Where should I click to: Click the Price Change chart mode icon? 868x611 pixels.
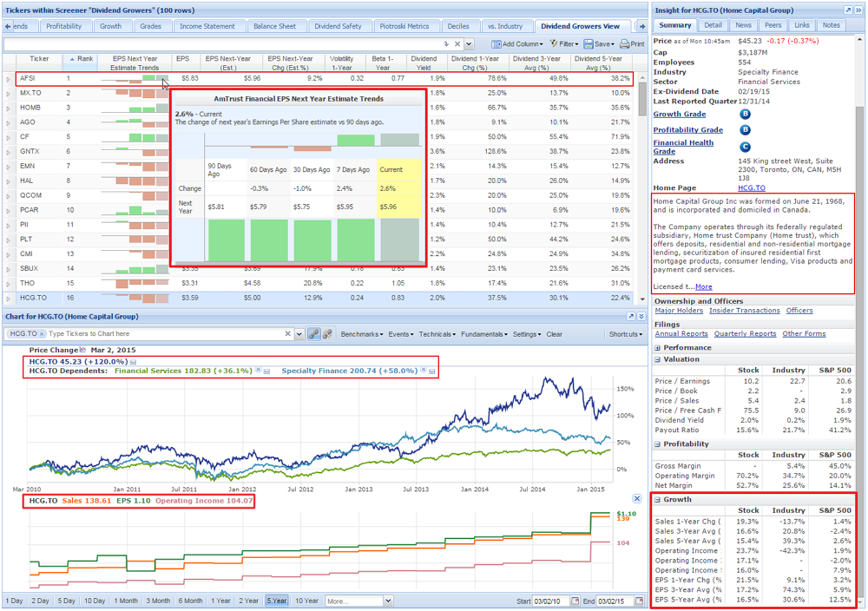[x=83, y=350]
